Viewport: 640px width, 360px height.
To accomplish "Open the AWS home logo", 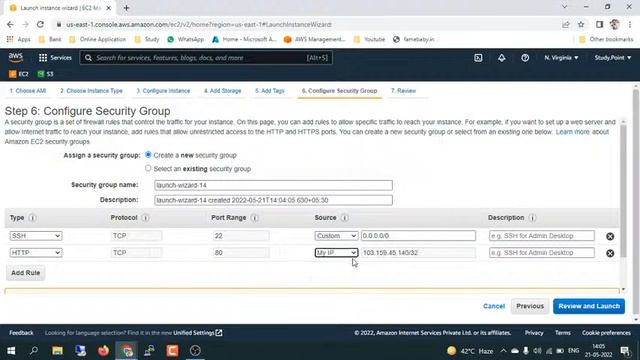I will coord(16,58).
